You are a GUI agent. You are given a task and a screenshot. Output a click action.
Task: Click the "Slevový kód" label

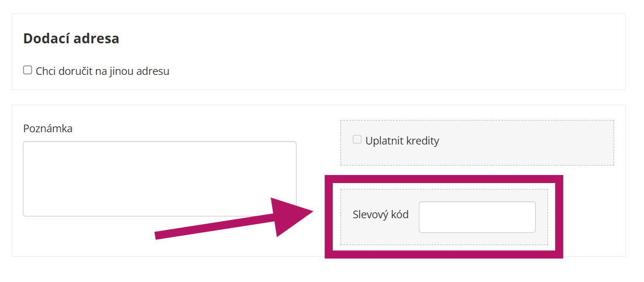pos(380,215)
